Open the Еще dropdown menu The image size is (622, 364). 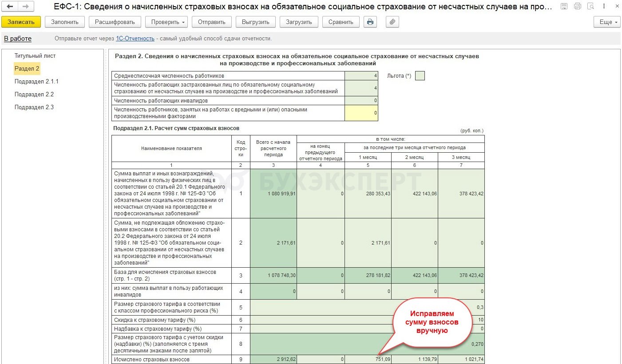607,22
